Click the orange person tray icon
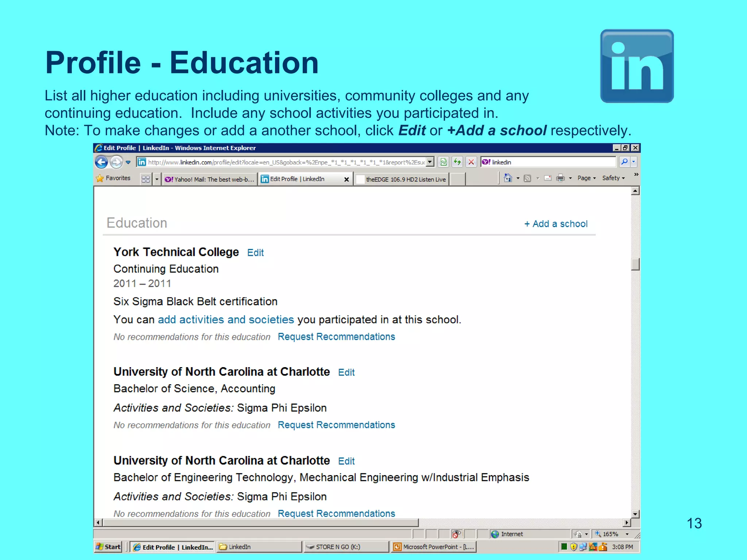Viewport: 747px width, 560px height. click(x=603, y=547)
